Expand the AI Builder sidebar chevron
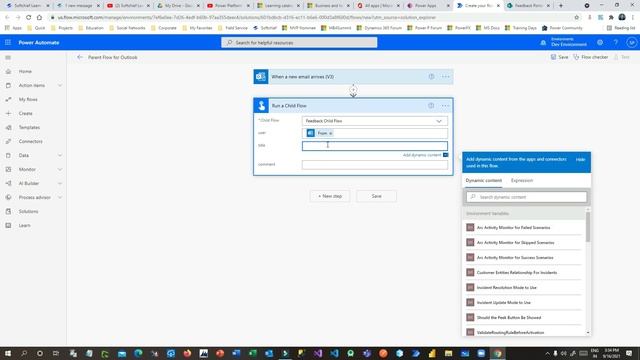Screen dimensions: 640x360 [60, 183]
